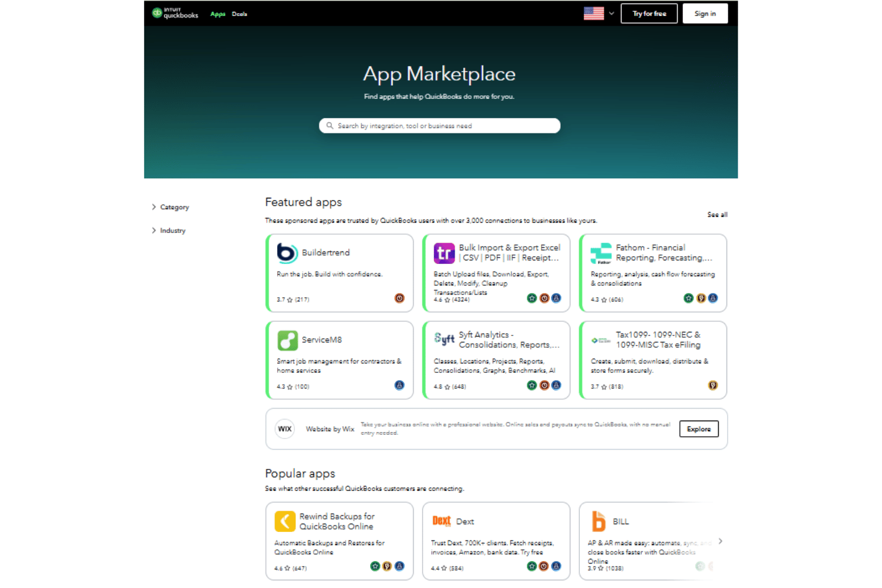The image size is (882, 588).
Task: Click Buildertrend rating star icon
Action: (x=290, y=300)
